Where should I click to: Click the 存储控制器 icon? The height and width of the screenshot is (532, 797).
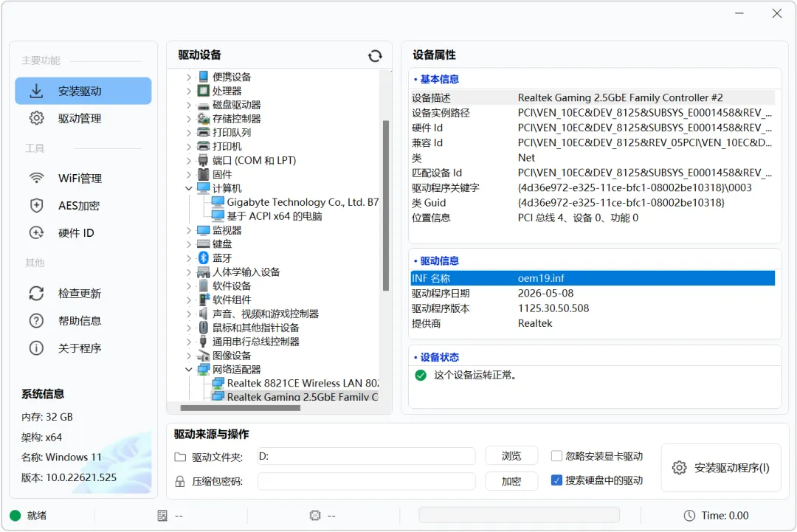(x=204, y=118)
